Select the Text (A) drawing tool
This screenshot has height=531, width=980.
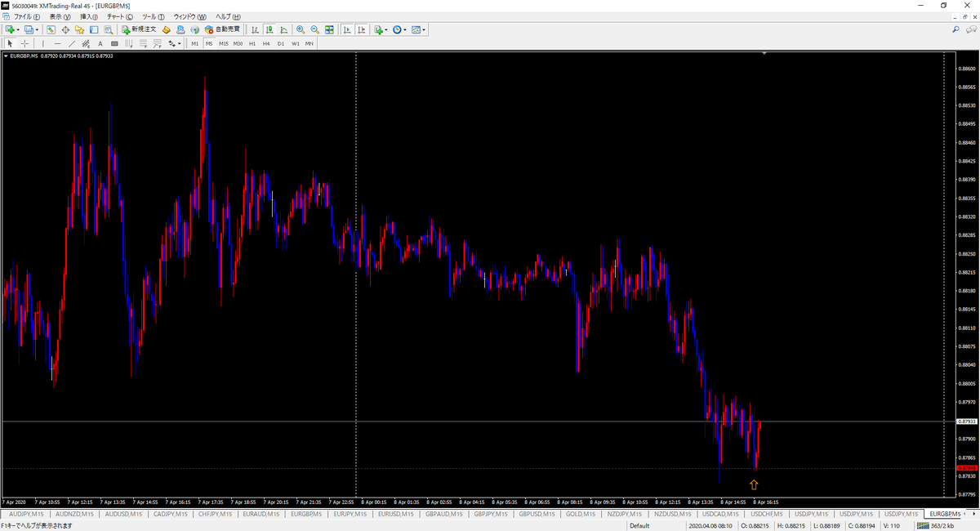pos(100,43)
